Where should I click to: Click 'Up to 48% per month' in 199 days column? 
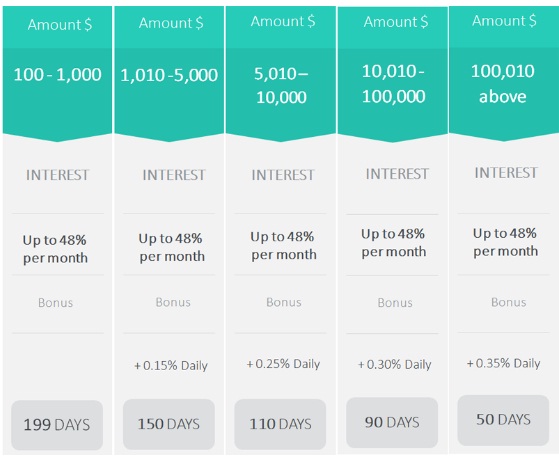click(55, 249)
